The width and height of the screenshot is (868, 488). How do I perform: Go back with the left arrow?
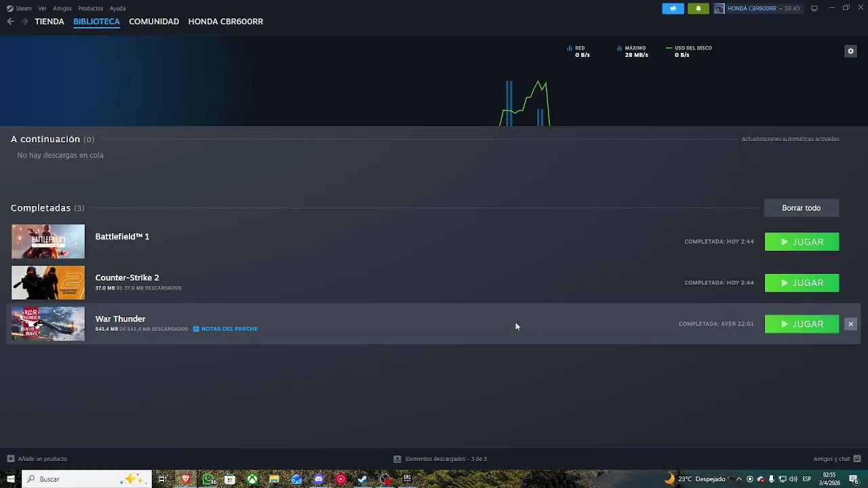10,22
